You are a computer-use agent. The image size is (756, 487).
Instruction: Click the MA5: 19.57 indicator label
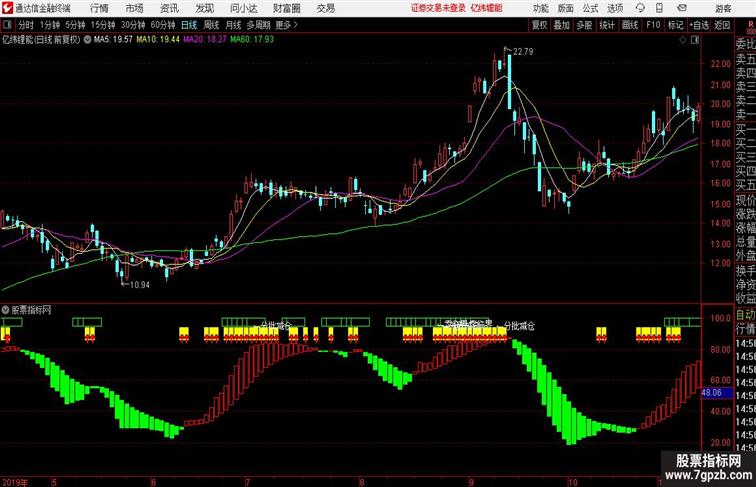tap(113, 40)
